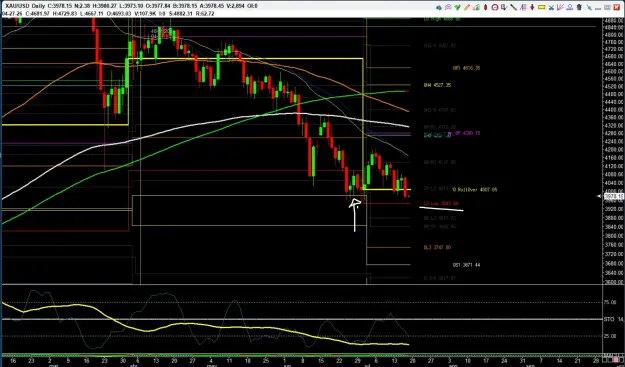Select the yellow rectangle drawing tool

tap(542, 7)
